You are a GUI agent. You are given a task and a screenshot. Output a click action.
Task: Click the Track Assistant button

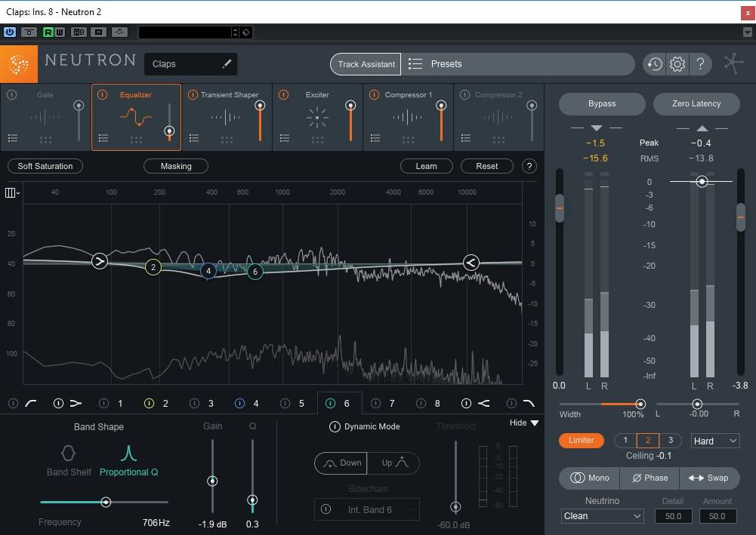click(366, 64)
